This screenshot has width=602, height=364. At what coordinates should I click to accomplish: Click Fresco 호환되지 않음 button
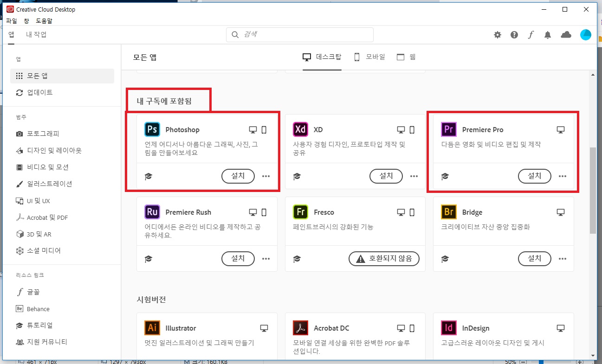tap(384, 259)
